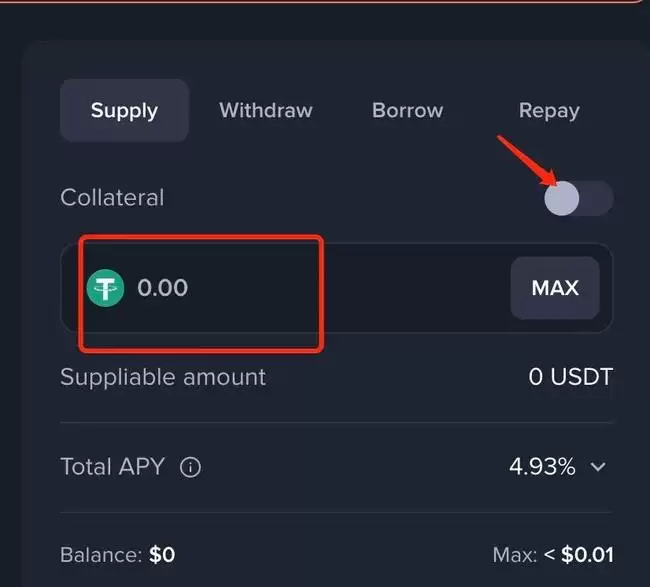Click the green Tether USDT coin icon
This screenshot has width=650, height=587.
(x=106, y=288)
